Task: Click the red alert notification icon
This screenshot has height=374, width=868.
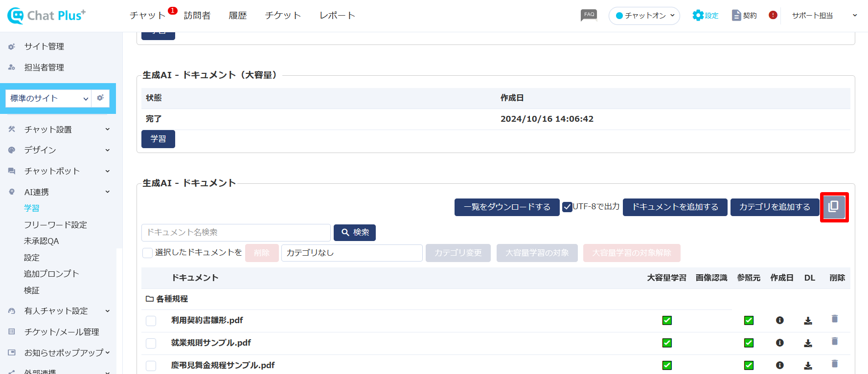Action: (773, 15)
